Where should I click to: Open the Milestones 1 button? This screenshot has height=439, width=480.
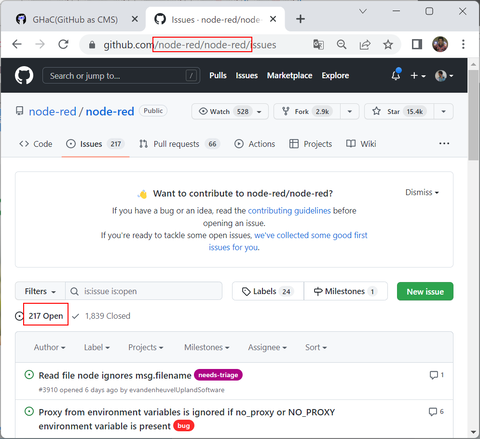pos(346,291)
